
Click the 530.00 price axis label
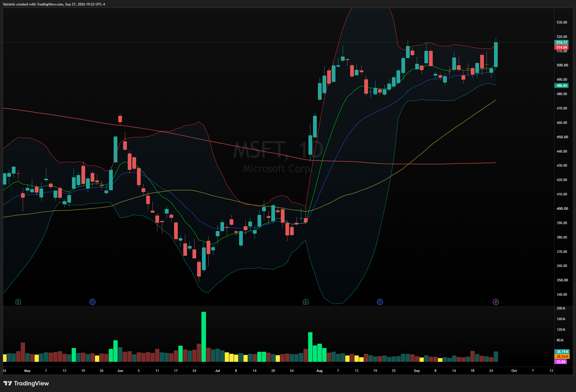point(562,22)
